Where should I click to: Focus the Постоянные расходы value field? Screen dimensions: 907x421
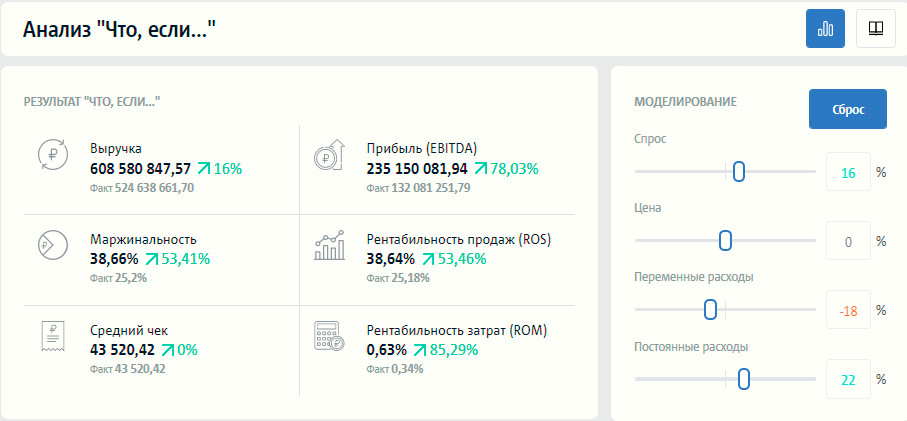(x=848, y=380)
